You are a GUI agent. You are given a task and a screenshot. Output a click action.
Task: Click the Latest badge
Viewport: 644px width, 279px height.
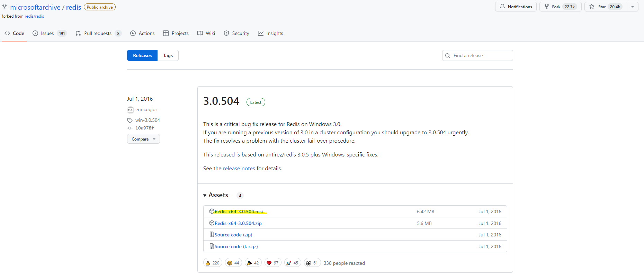256,102
